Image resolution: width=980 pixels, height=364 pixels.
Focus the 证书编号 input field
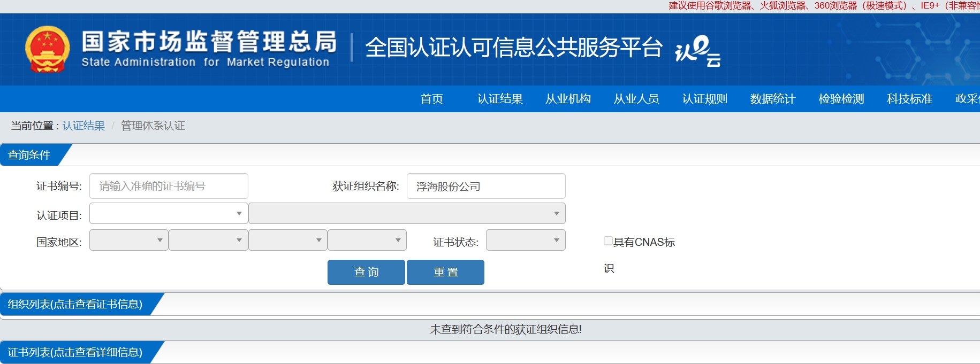pyautogui.click(x=169, y=186)
